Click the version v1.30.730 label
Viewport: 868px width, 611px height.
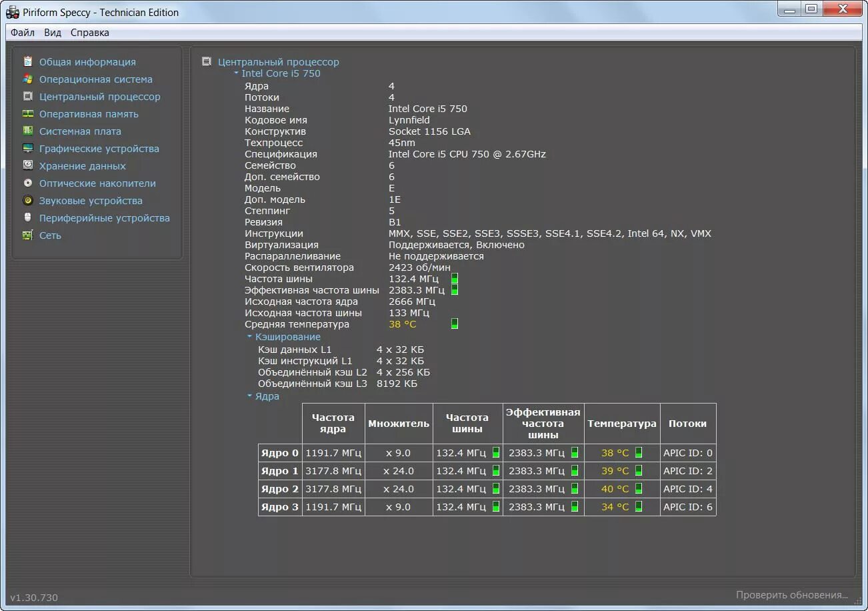pyautogui.click(x=34, y=597)
